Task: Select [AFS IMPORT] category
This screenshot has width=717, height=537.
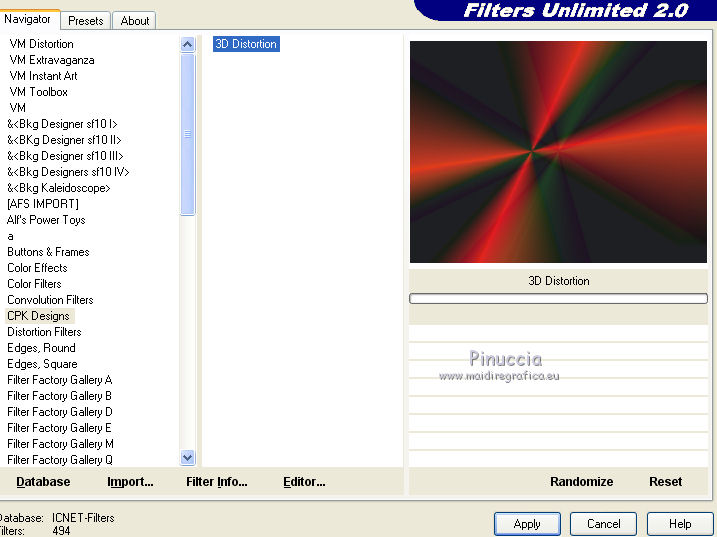Action: pos(43,204)
